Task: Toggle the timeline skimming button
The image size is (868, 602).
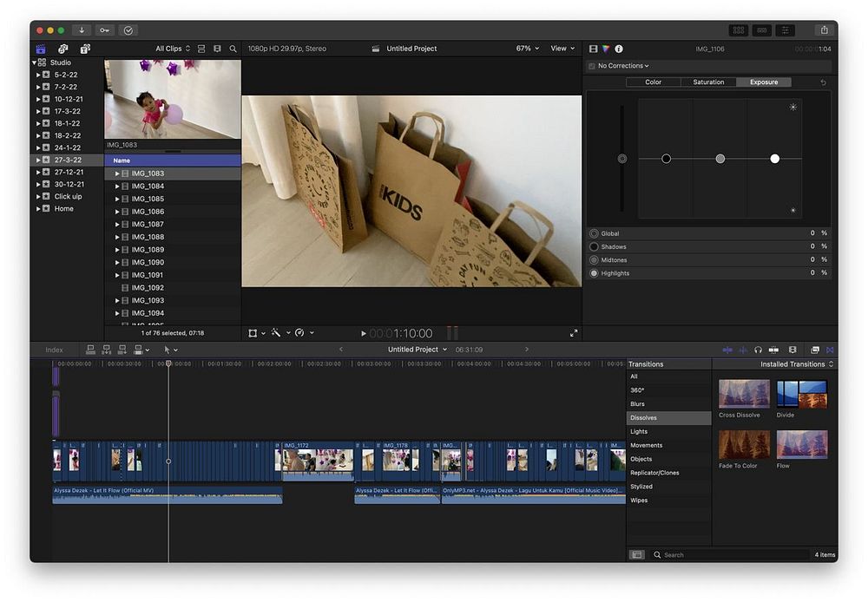Action: coord(727,350)
